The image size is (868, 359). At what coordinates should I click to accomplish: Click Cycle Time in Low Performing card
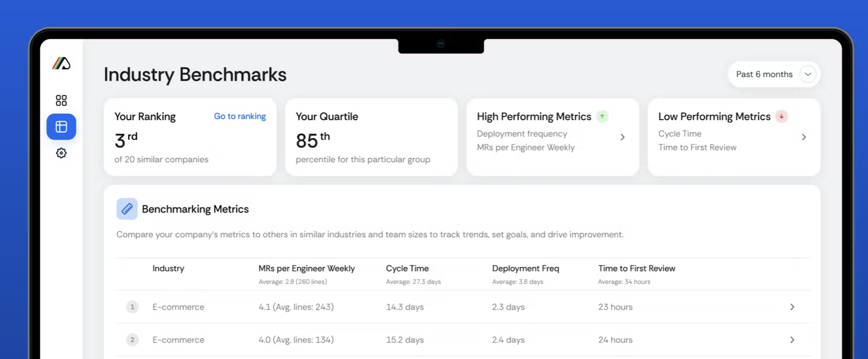(x=680, y=134)
